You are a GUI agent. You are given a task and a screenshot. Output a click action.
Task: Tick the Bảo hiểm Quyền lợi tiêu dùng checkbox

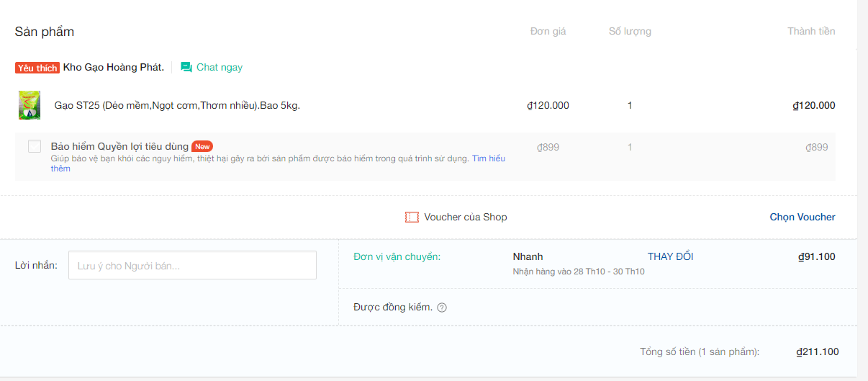35,146
